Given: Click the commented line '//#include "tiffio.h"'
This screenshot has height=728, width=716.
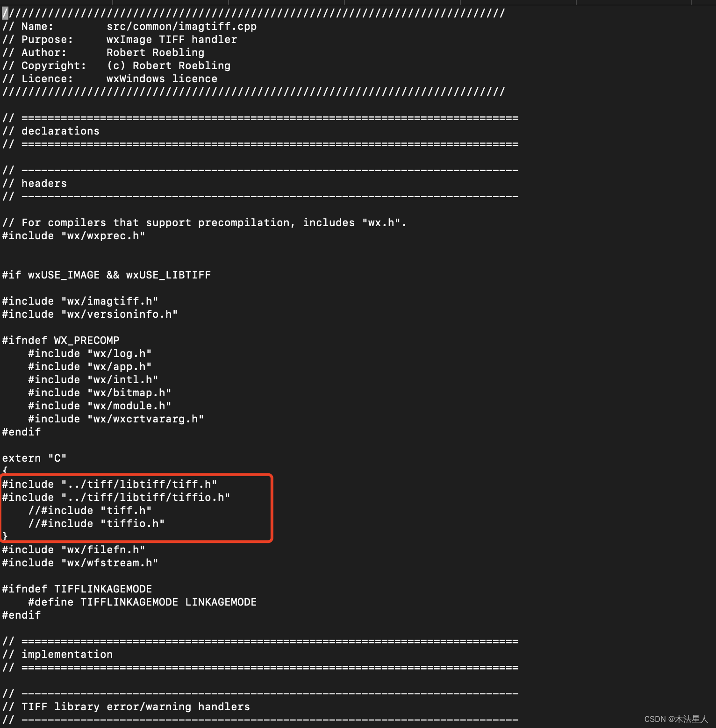Looking at the screenshot, I should (96, 524).
